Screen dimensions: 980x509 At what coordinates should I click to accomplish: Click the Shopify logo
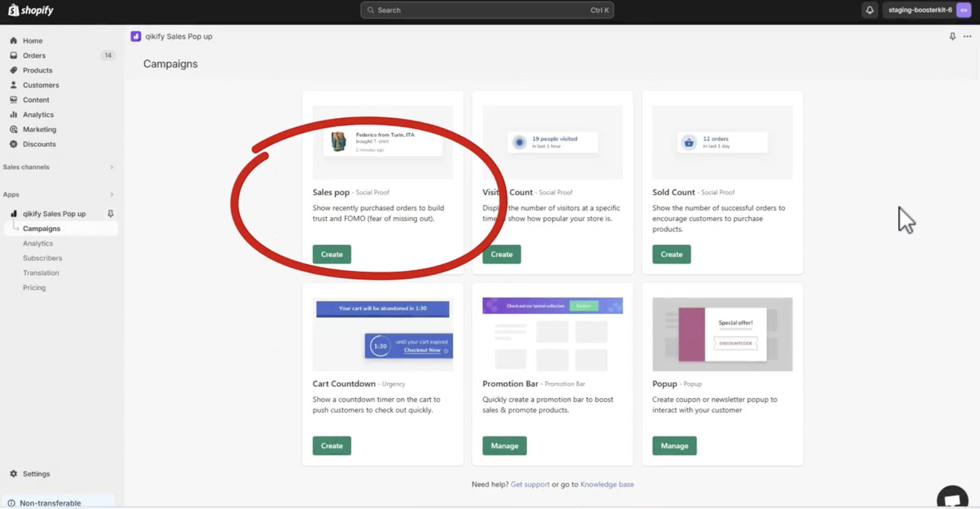point(30,10)
